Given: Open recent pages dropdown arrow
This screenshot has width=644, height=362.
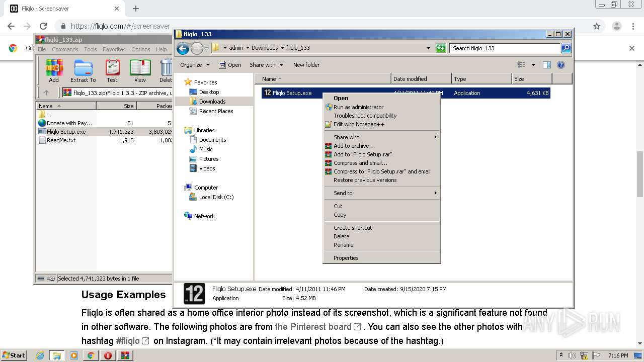Looking at the screenshot, I should 206,49.
